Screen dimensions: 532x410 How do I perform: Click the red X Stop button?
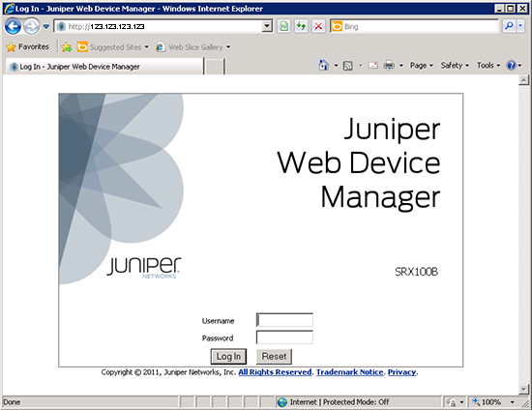click(318, 26)
